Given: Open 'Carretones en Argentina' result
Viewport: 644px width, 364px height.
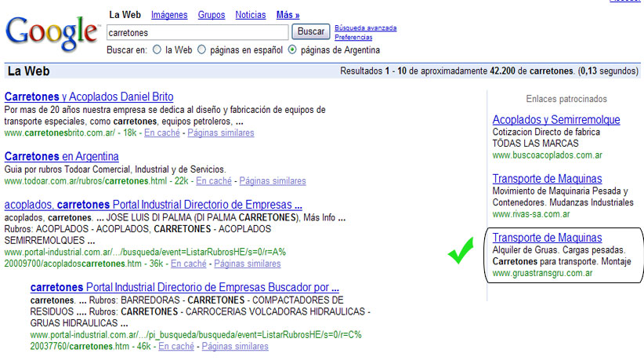Looking at the screenshot, I should (x=62, y=156).
